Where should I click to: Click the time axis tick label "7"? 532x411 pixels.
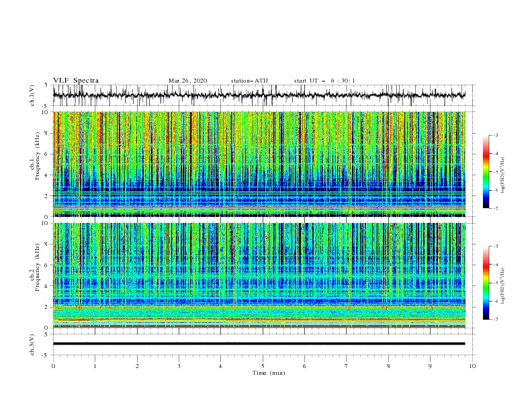tap(347, 366)
